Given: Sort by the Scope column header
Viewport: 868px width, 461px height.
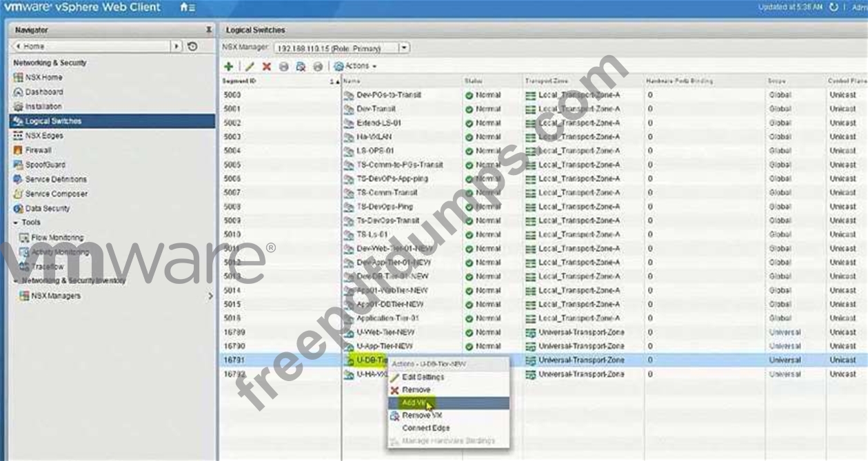Looking at the screenshot, I should [x=776, y=81].
